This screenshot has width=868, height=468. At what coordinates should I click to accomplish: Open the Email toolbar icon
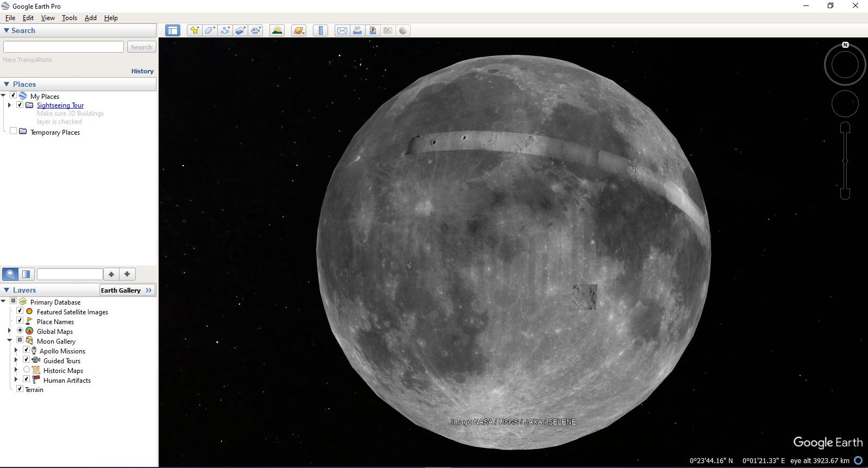coord(342,30)
